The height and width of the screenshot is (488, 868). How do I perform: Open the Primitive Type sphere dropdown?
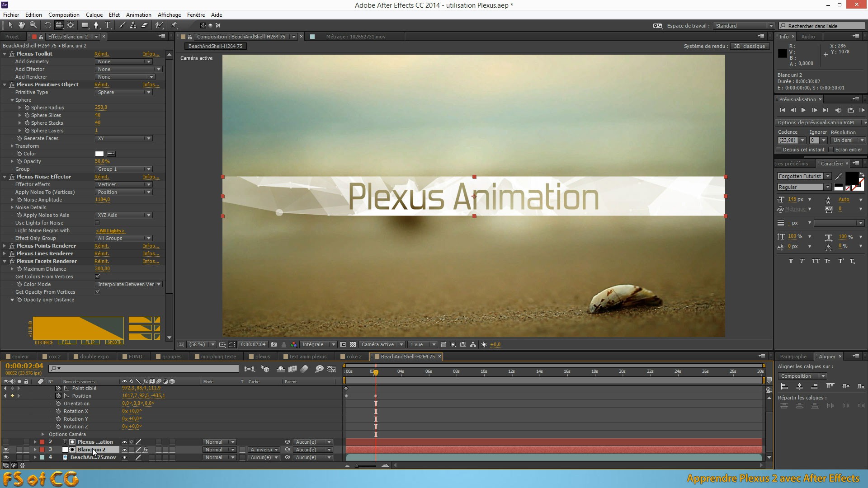tap(123, 92)
